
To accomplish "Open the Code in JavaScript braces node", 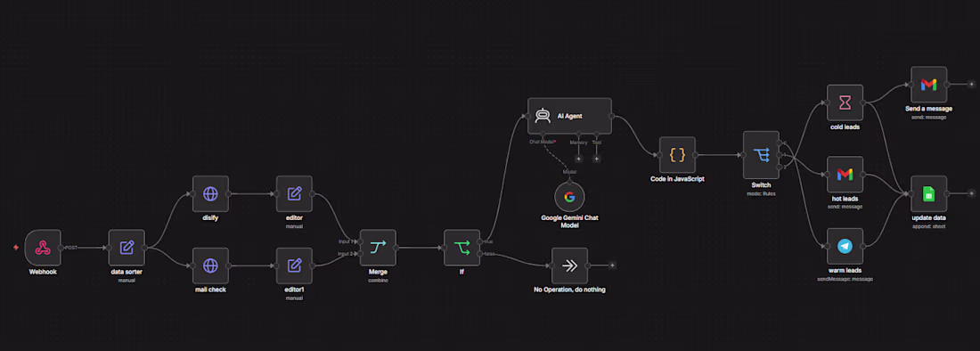I will [677, 155].
